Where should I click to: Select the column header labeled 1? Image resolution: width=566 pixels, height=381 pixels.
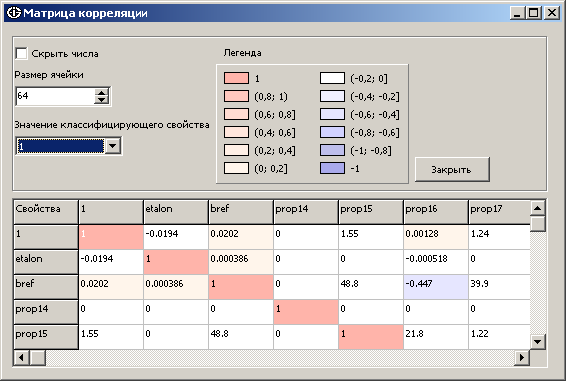click(111, 212)
